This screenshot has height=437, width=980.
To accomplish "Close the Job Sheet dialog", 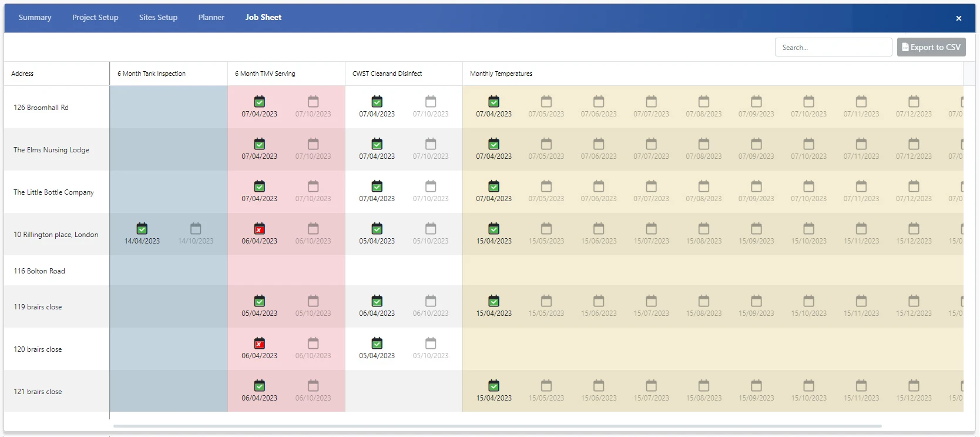I will pyautogui.click(x=958, y=18).
